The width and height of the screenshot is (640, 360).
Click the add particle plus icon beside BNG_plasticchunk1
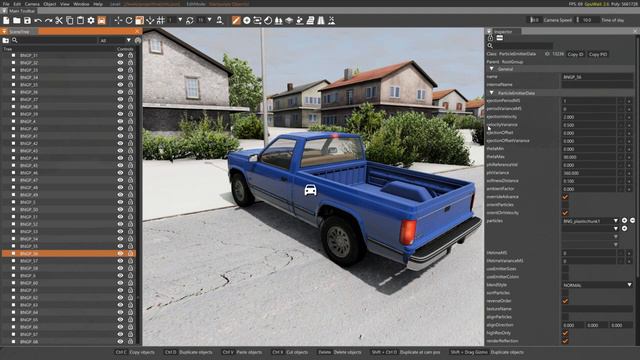[x=624, y=221]
